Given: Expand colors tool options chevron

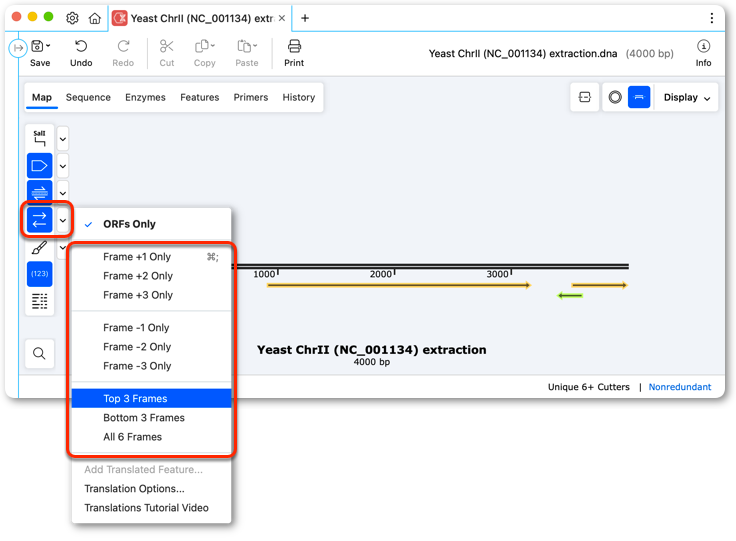Looking at the screenshot, I should point(63,247).
